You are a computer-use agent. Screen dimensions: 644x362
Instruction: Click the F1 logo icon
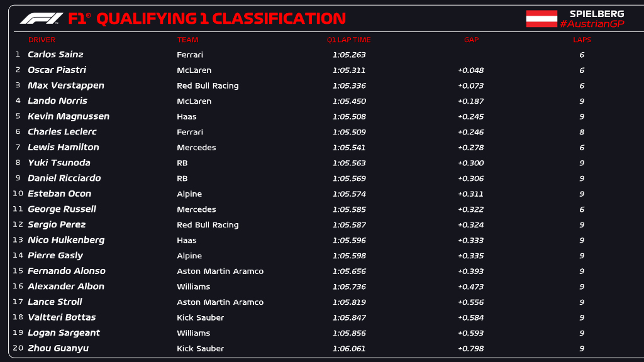click(41, 18)
